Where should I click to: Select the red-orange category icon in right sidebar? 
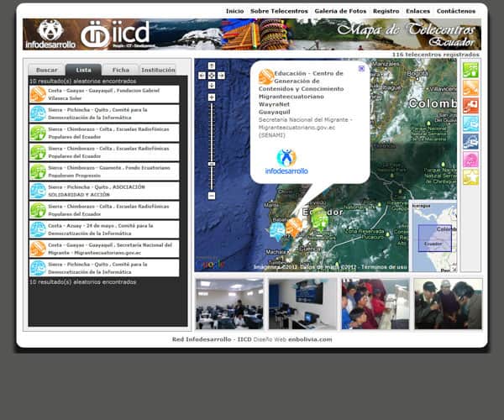pyautogui.click(x=470, y=106)
